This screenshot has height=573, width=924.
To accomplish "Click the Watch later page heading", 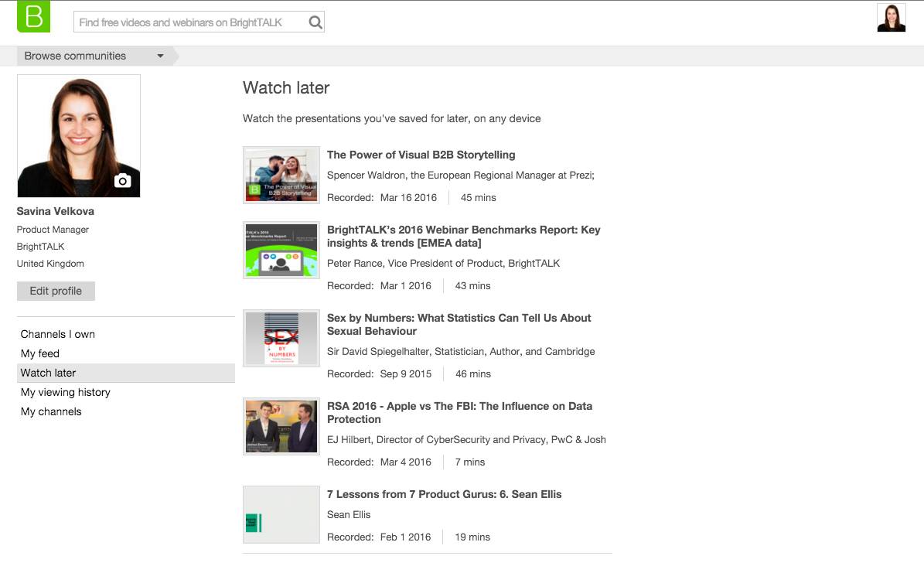I will (286, 88).
